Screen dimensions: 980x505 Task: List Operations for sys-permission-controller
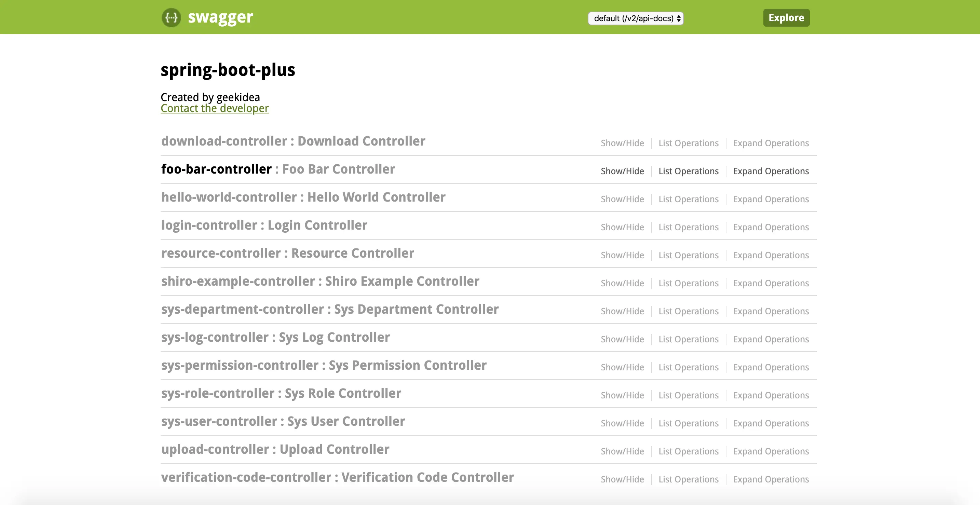pos(688,367)
